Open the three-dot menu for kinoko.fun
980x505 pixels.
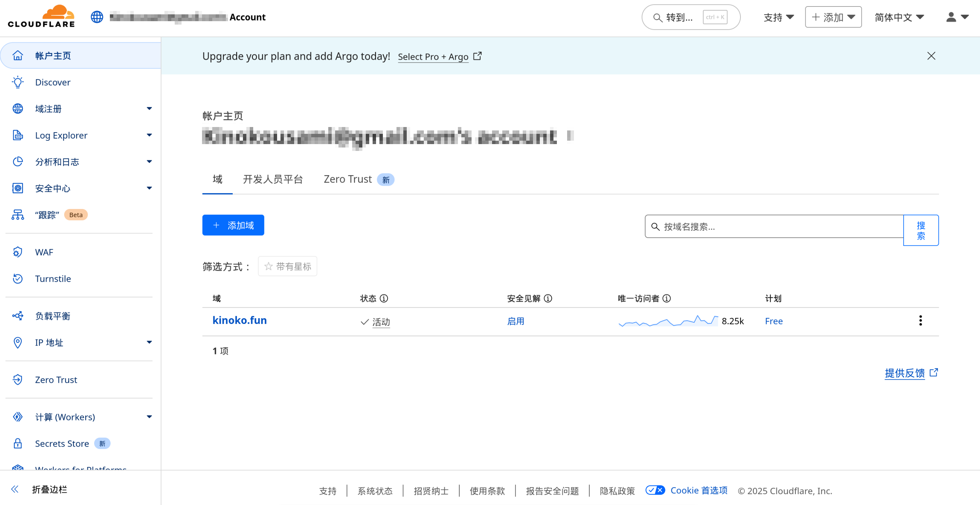921,321
